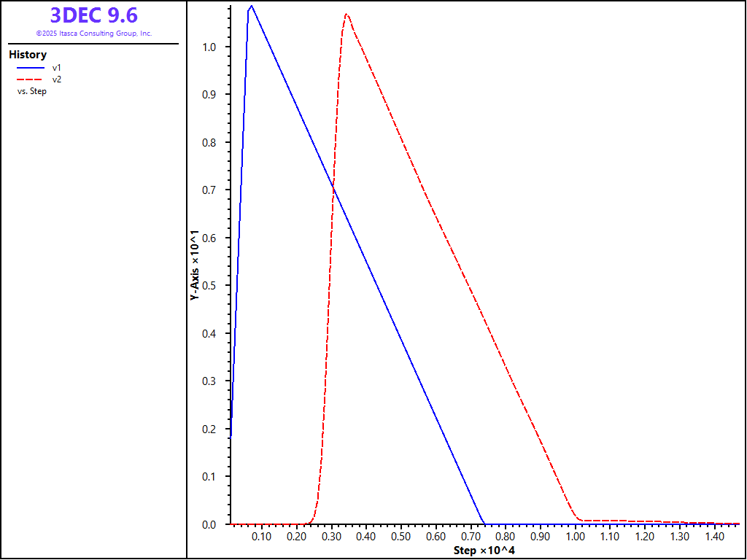Click the red dashed v2 legend sample
Viewport: 747px width, 560px height.
31,79
